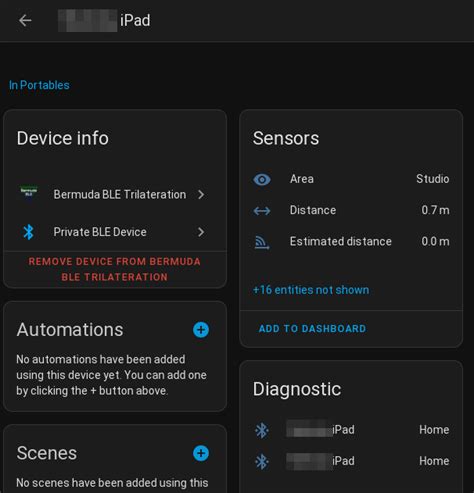474x493 pixels.
Task: Click the Diagnostic card heading
Action: pos(297,389)
